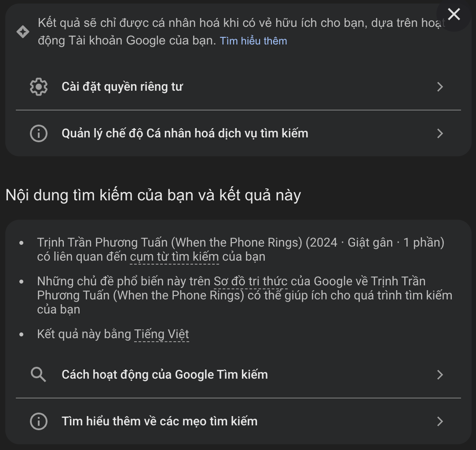Screen dimensions: 476x450
Task: Click the search icon before 'Cách hoạt động của Google Tìm kiếm'
Action: [x=38, y=374]
